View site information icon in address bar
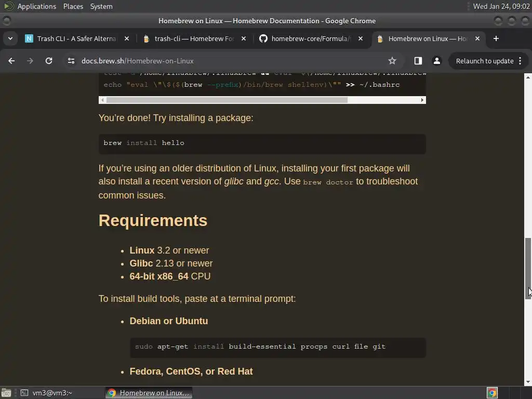Image resolution: width=532 pixels, height=399 pixels. (71, 61)
